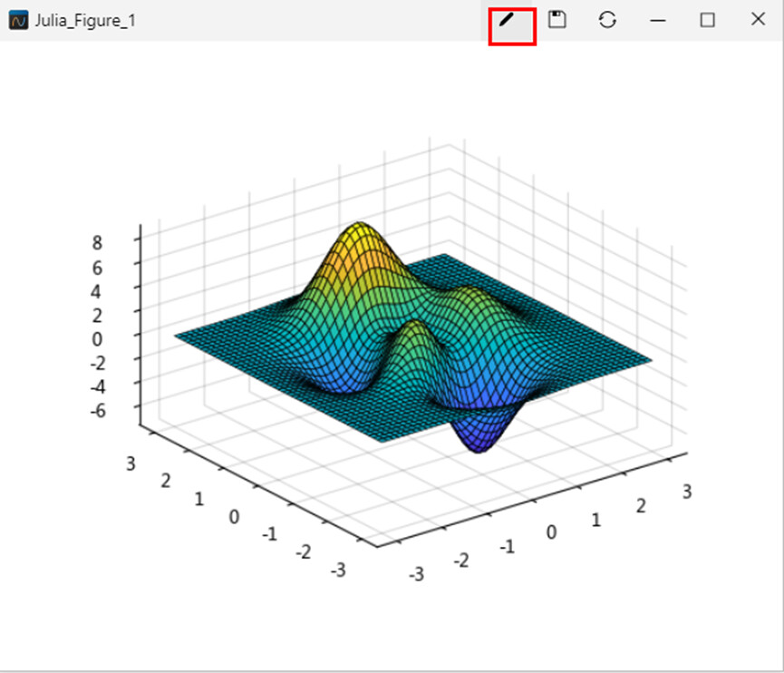The width and height of the screenshot is (784, 673).
Task: Click the Julia_Figure_1 window title
Action: [x=85, y=21]
